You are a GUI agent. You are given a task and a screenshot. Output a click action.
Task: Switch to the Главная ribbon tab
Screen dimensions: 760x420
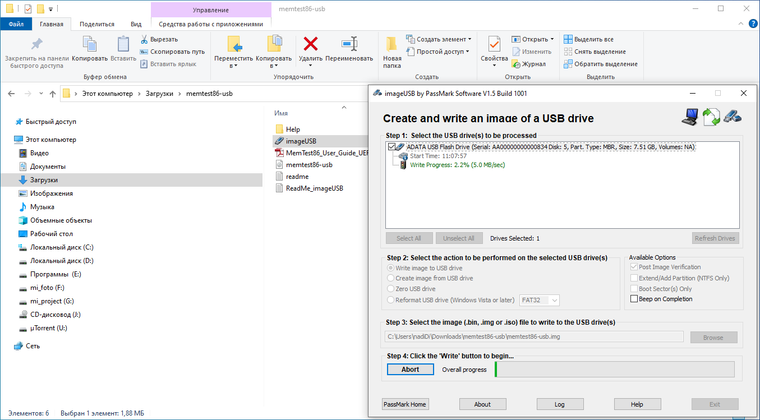[x=51, y=24]
